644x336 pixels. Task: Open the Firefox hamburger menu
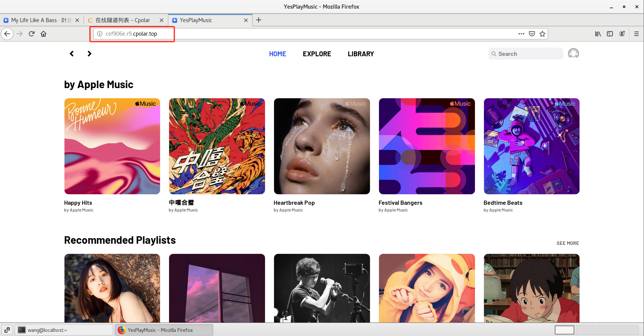coord(636,34)
